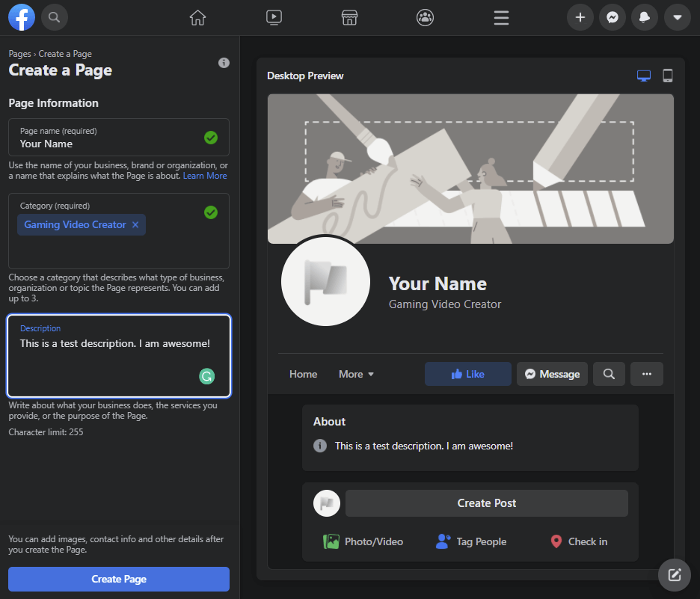Click the Facebook logo icon
Viewport: 700px width, 599px height.
coord(22,17)
